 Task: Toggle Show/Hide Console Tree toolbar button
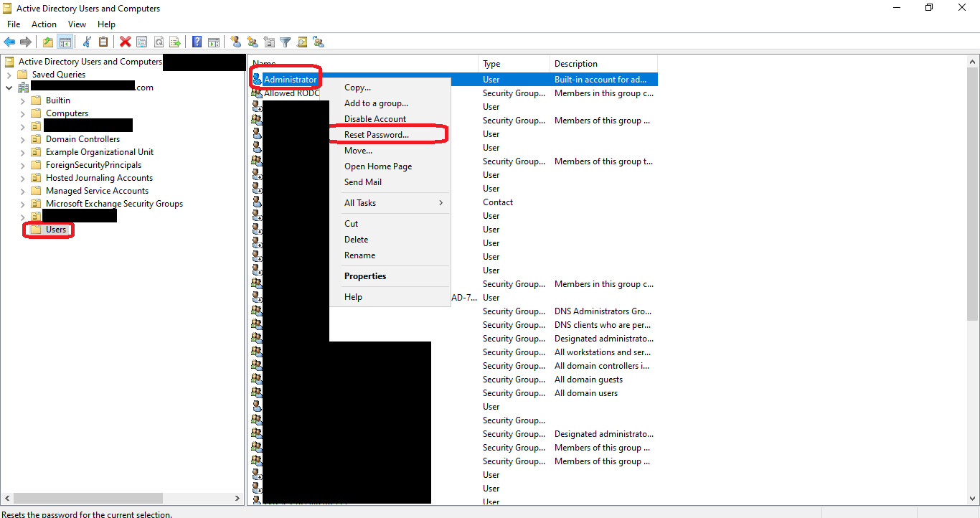(65, 42)
